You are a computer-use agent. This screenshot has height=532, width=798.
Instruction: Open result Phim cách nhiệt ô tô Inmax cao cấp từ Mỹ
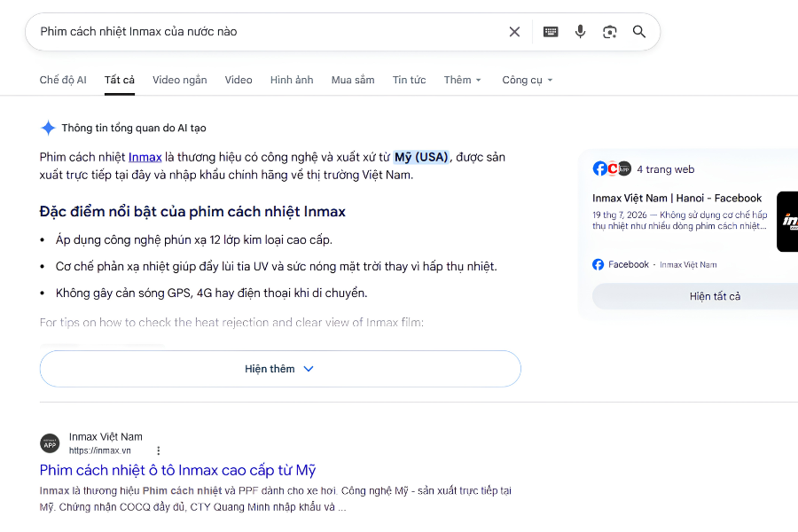(177, 470)
